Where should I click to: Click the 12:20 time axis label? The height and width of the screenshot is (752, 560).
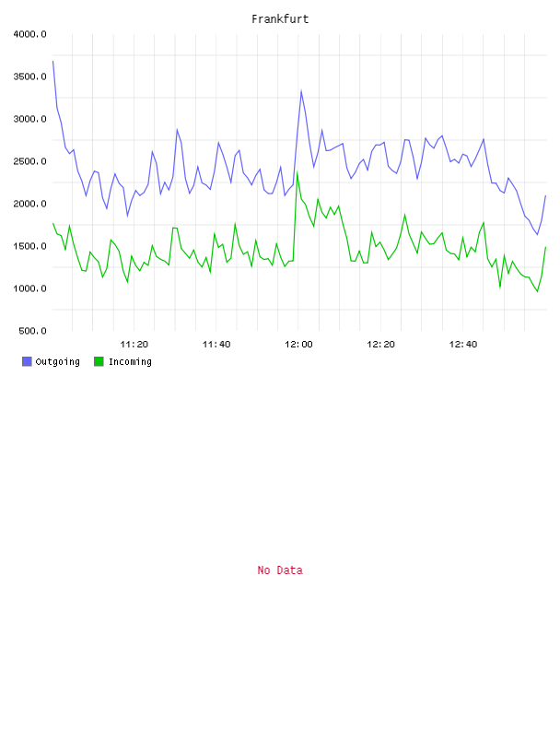380,345
